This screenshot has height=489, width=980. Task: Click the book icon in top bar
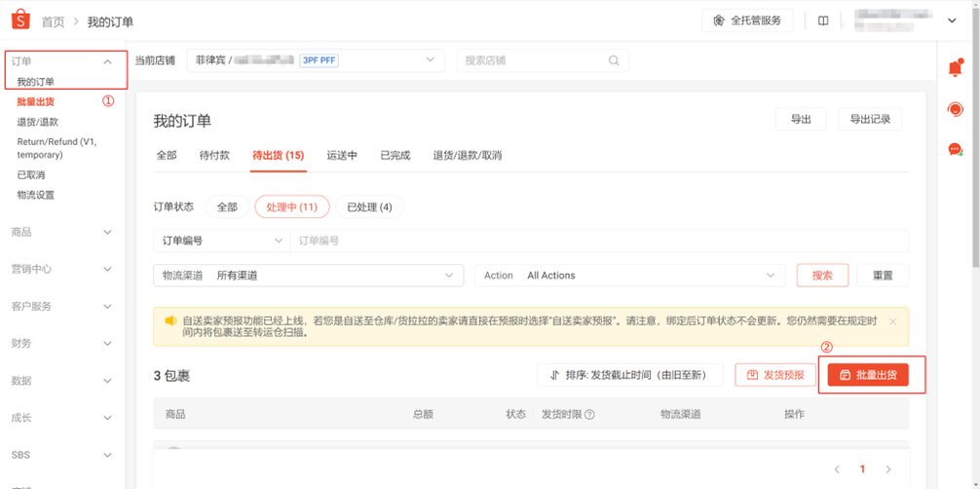[x=823, y=20]
